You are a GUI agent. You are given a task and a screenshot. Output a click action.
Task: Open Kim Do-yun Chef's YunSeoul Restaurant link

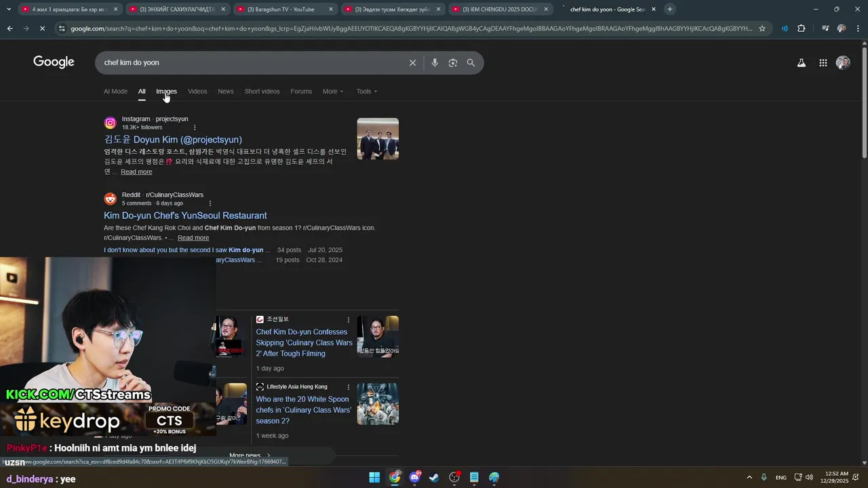(185, 216)
